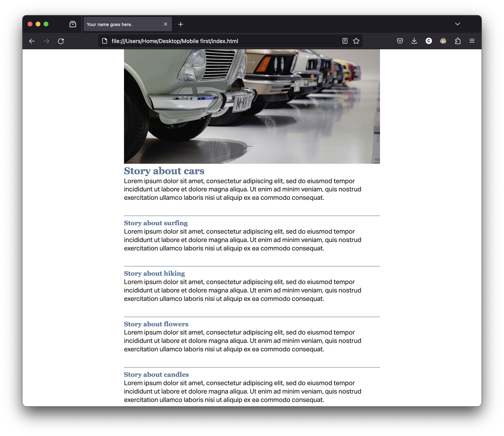The height and width of the screenshot is (436, 504).
Task: Click the 'Story about candles' heading
Action: click(156, 374)
